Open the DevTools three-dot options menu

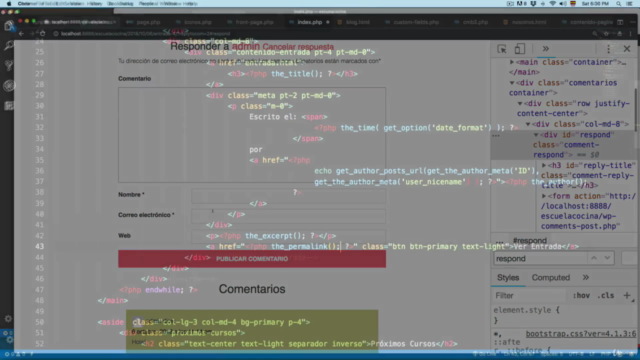tap(609, 49)
